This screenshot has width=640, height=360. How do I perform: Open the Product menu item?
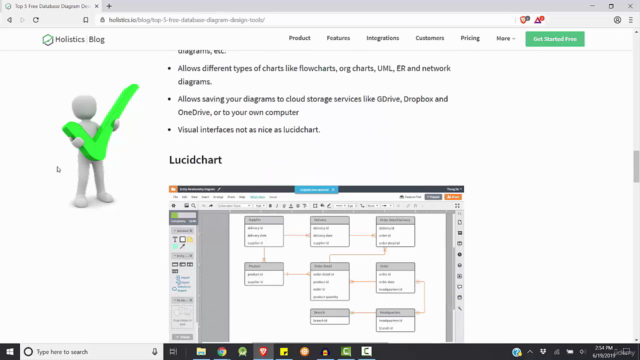pos(300,38)
